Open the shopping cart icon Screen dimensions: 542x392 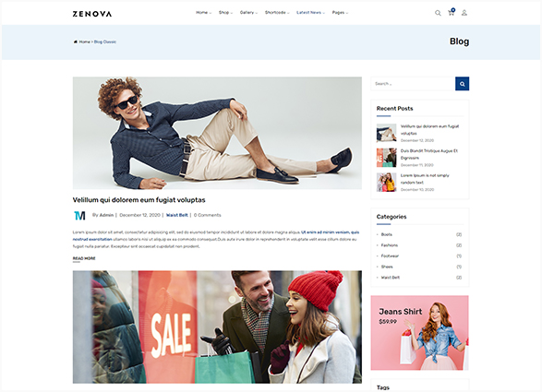(x=452, y=12)
